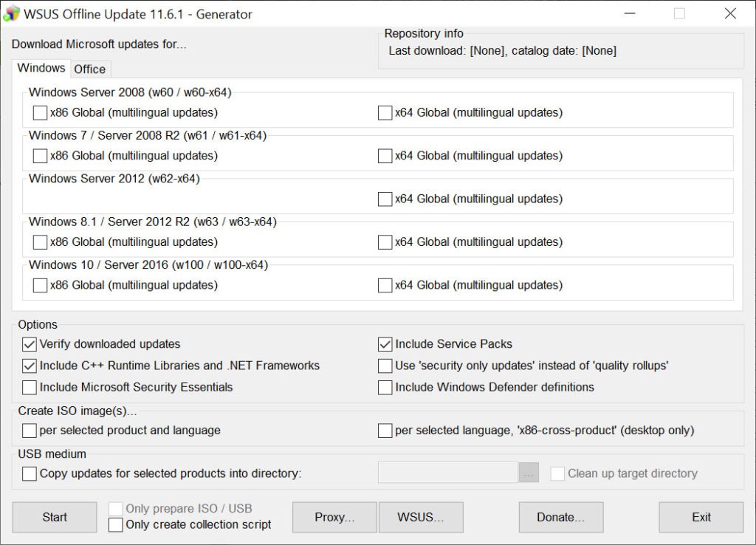The image size is (756, 545).
Task: Click the USB target directory input field
Action: click(x=448, y=473)
